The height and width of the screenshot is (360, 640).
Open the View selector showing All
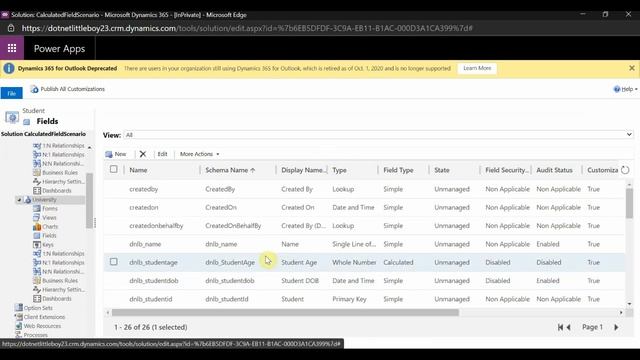click(x=378, y=135)
